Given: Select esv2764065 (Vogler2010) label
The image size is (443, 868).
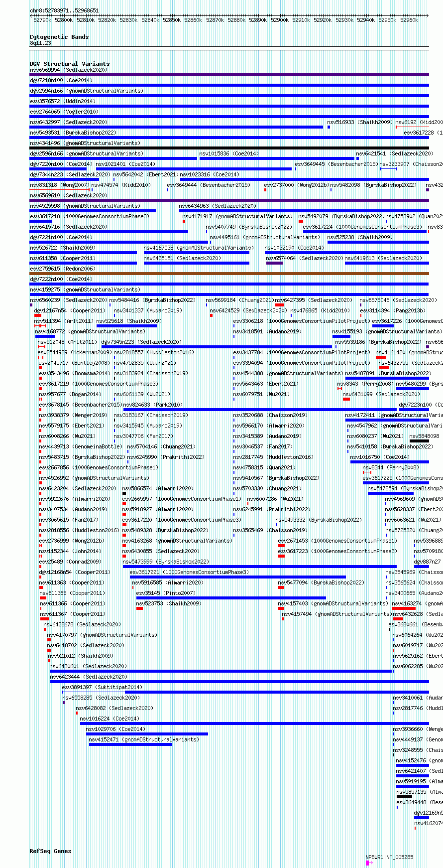Looking at the screenshot, I should point(64,112).
